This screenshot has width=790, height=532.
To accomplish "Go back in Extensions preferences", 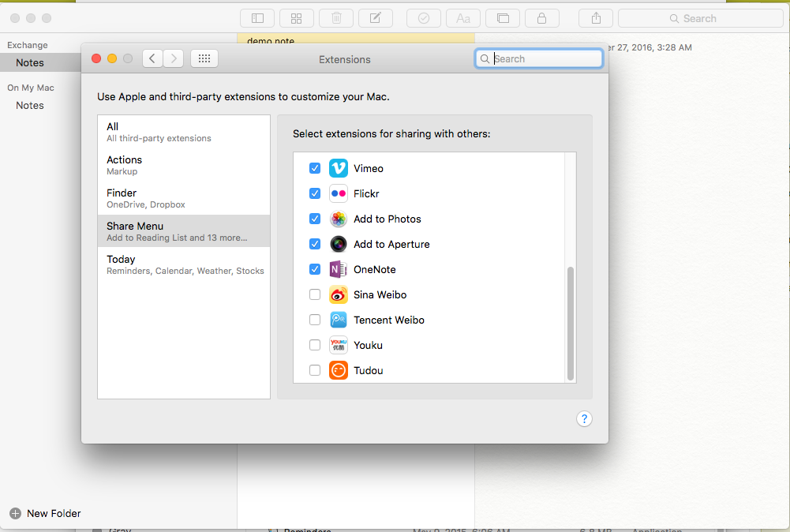I will click(152, 59).
